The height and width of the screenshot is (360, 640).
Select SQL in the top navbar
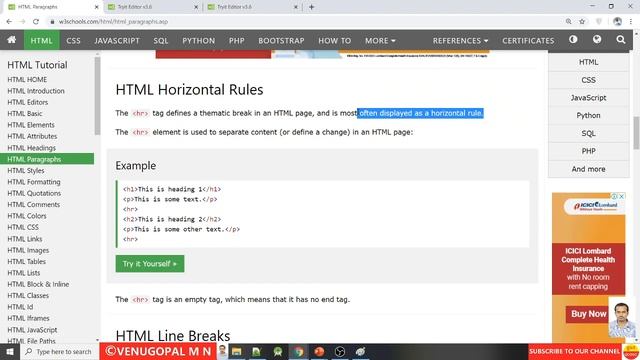(161, 40)
